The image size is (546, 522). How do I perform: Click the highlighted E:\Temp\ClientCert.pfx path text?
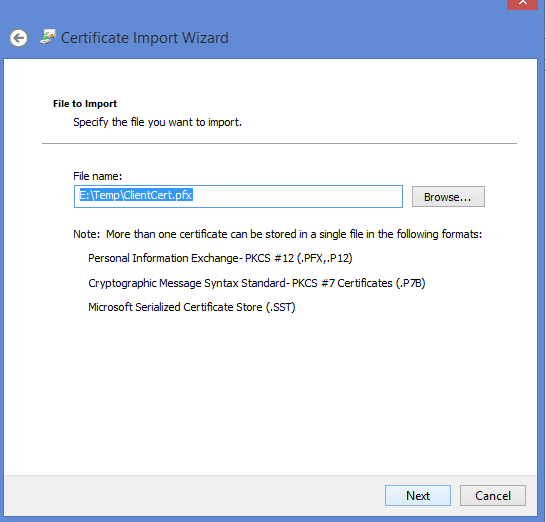click(x=136, y=195)
